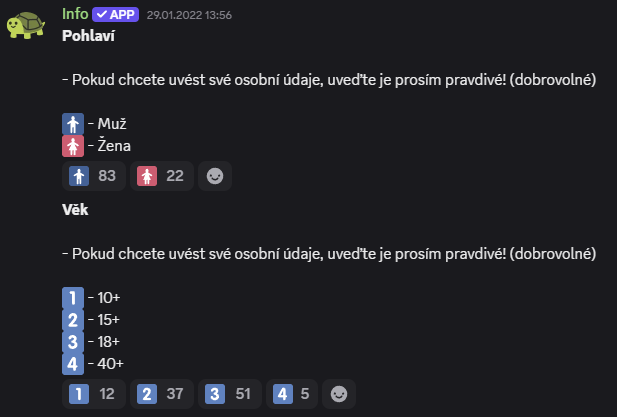Click the blue man emoji next to Muž
Image resolution: width=617 pixels, height=417 pixels.
click(x=73, y=124)
